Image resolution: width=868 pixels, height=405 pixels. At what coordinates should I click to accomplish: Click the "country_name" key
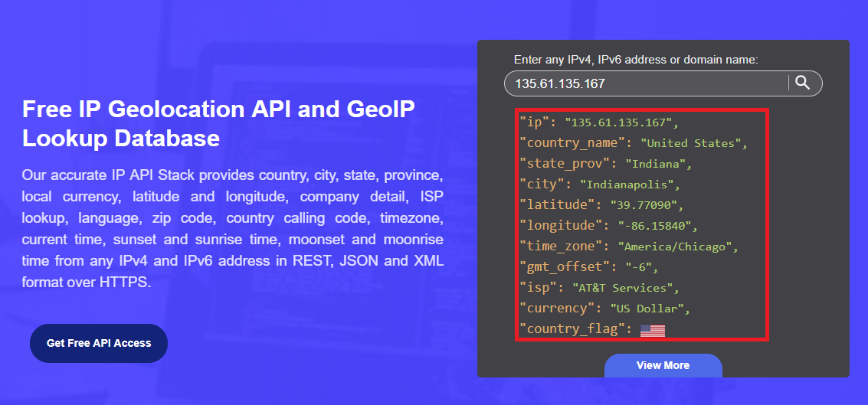(x=573, y=142)
